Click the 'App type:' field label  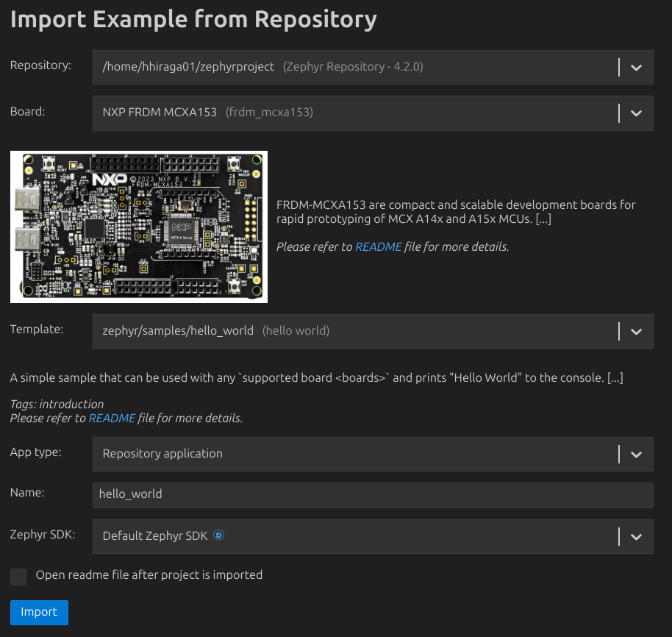click(35, 452)
